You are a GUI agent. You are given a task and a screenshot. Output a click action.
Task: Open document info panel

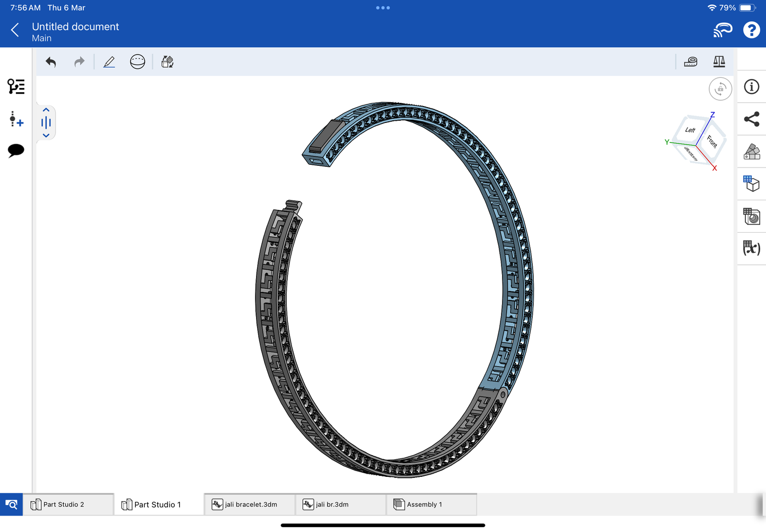click(751, 87)
